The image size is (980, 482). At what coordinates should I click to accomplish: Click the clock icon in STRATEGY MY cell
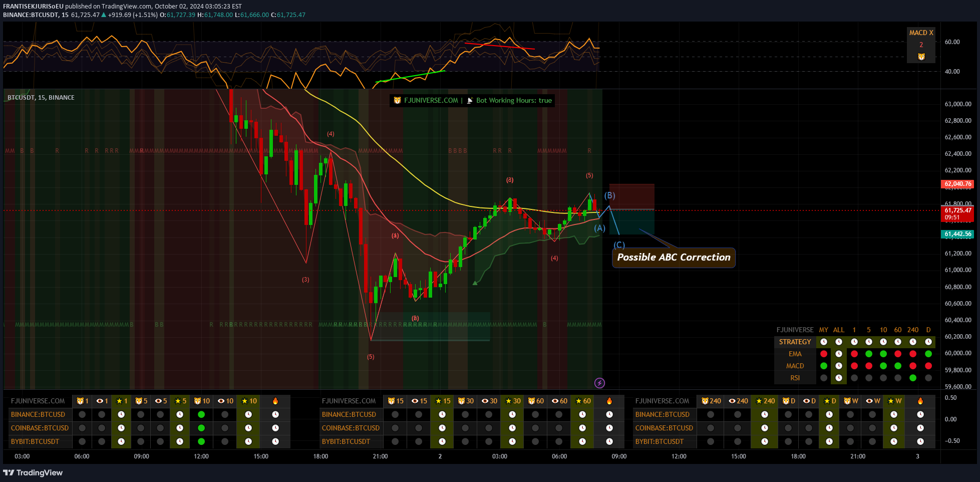coord(824,342)
